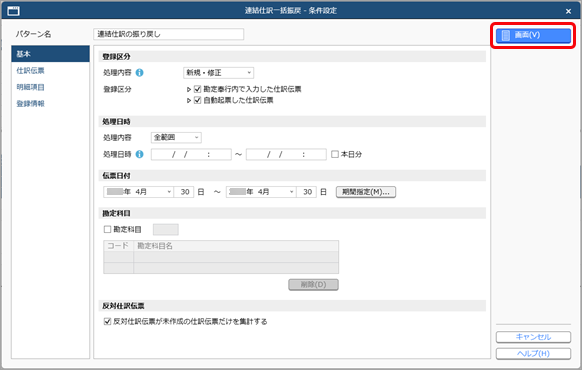The height and width of the screenshot is (370, 582).
Task: Open the end date year-month dropdown
Action: (x=261, y=192)
